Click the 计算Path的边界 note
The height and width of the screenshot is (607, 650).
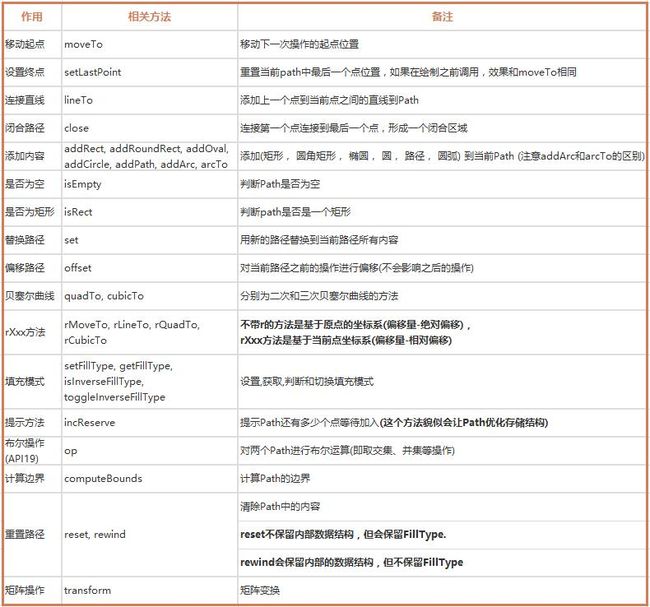coord(275,478)
